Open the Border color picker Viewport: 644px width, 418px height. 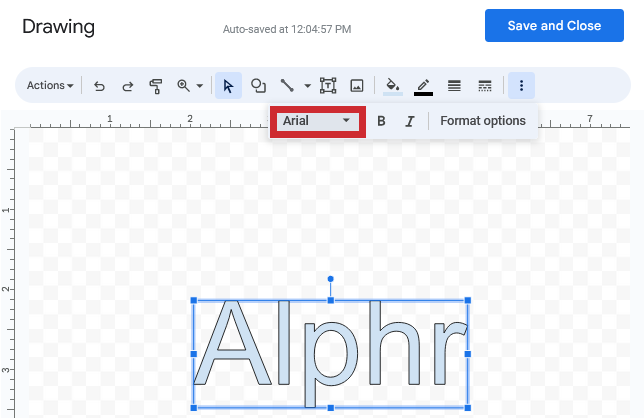[423, 86]
